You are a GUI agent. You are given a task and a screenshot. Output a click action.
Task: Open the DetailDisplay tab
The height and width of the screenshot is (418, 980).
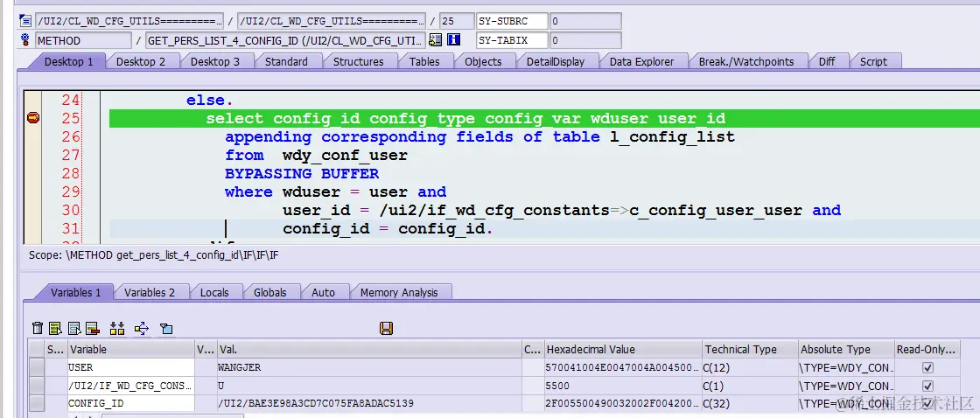tap(556, 61)
